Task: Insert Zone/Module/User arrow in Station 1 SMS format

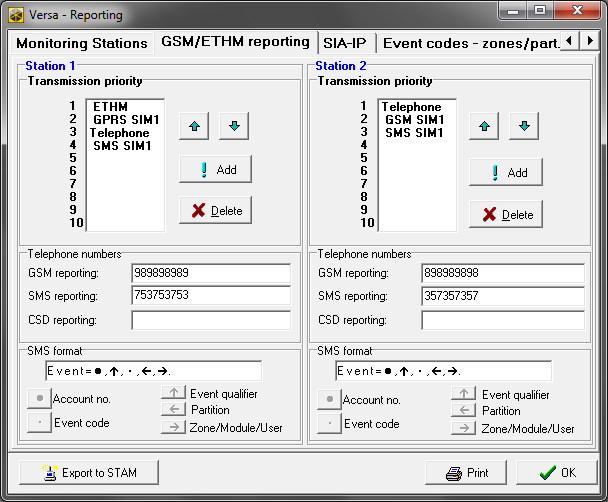Action: [174, 427]
